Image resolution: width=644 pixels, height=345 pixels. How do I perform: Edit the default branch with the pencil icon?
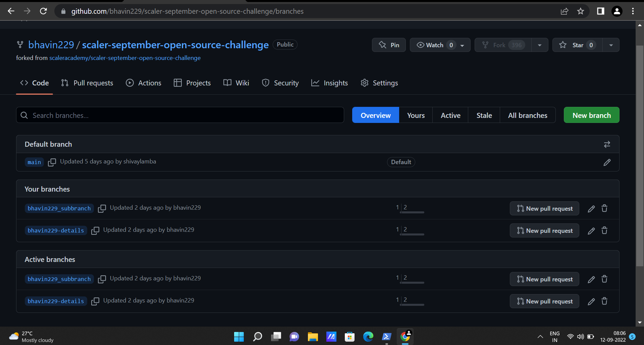tap(607, 162)
